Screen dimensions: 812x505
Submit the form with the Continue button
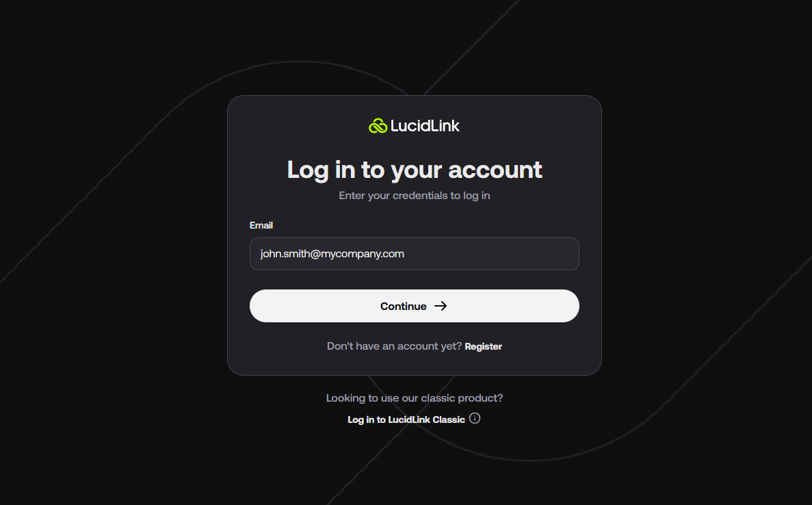pyautogui.click(x=415, y=306)
